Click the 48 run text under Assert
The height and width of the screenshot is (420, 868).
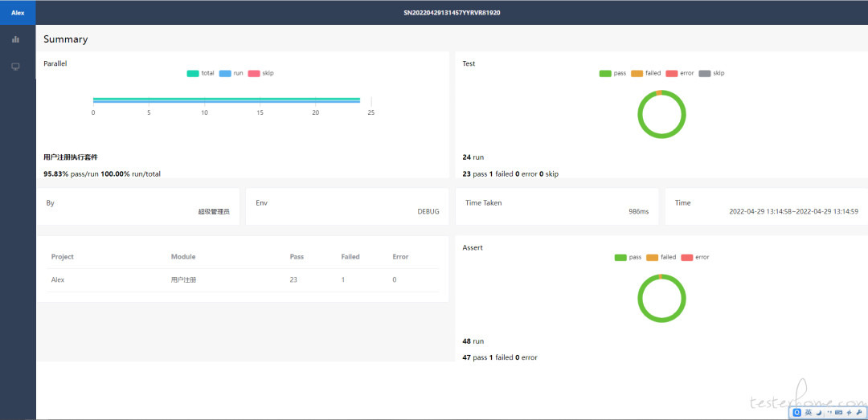[x=473, y=341]
